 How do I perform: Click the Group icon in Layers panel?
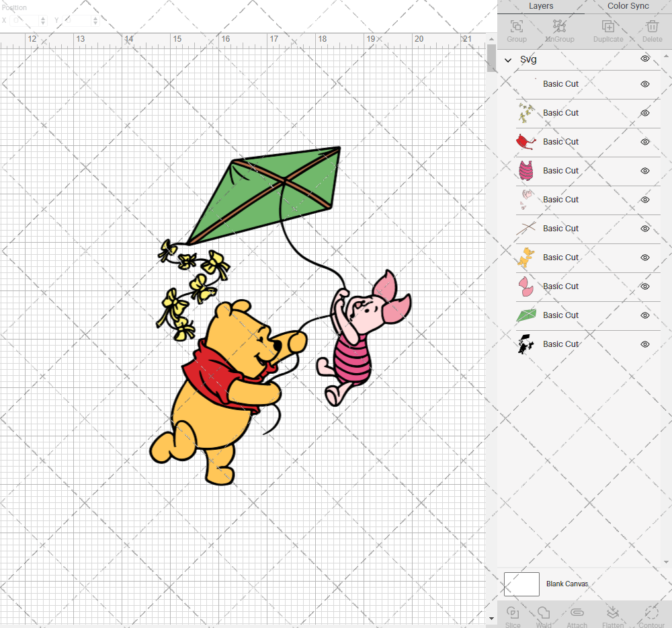point(516,27)
